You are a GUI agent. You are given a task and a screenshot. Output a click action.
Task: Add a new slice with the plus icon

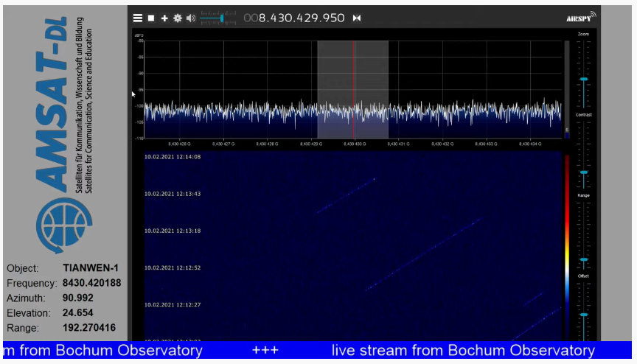(x=164, y=18)
